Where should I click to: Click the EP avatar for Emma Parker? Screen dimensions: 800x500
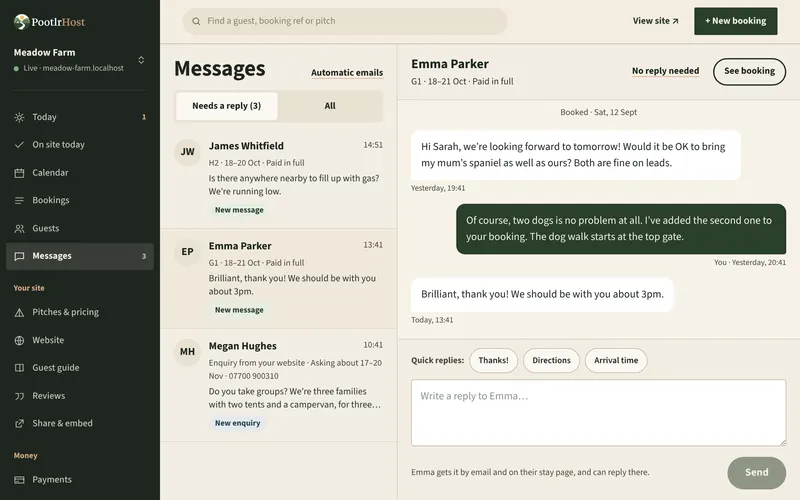(x=187, y=252)
